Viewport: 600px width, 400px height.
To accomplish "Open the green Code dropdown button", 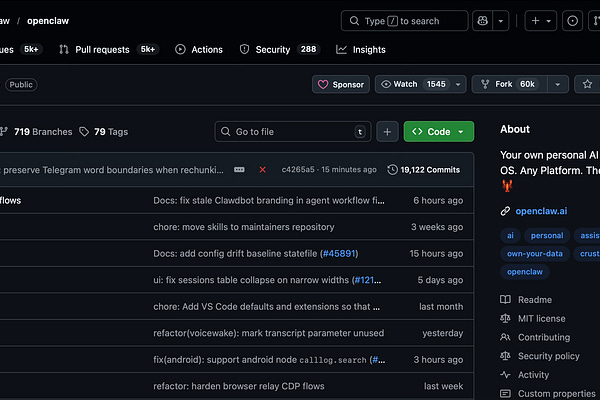I will [x=439, y=132].
